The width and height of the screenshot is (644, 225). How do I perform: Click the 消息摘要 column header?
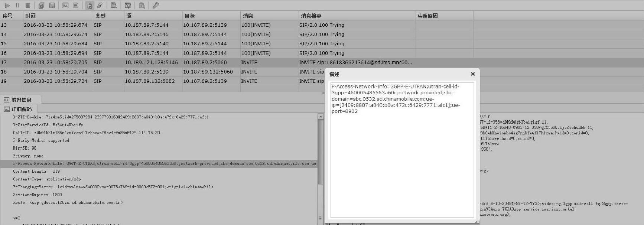pos(357,16)
